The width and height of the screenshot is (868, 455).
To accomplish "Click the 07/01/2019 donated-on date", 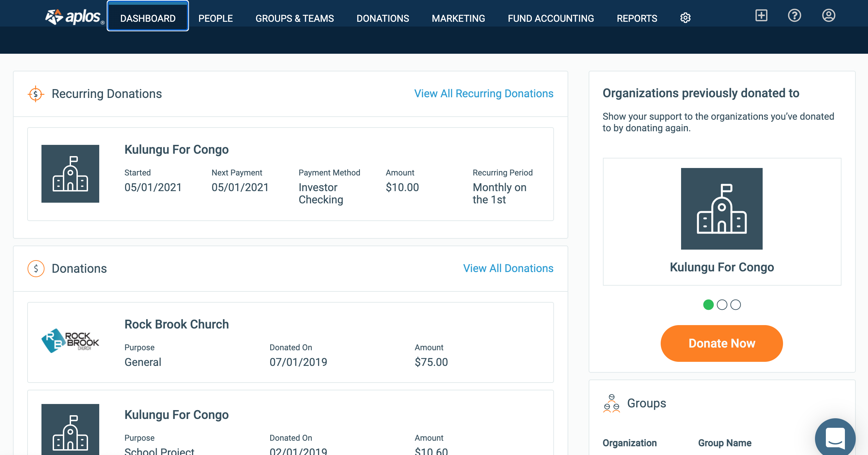I will click(x=298, y=362).
